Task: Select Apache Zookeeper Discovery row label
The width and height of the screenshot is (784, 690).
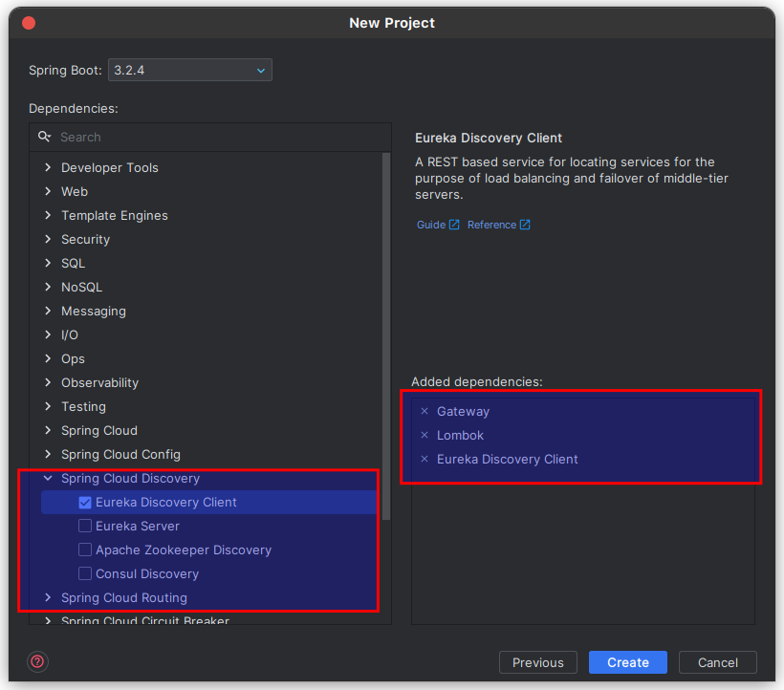Action: point(184,550)
